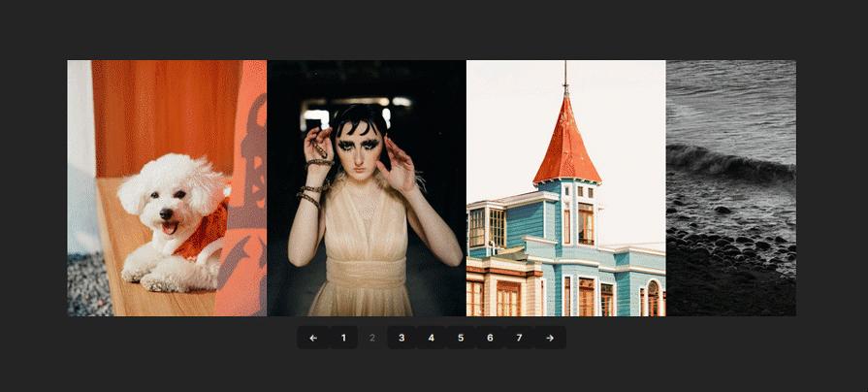Open page 4 in pagination
The height and width of the screenshot is (392, 868).
431,338
